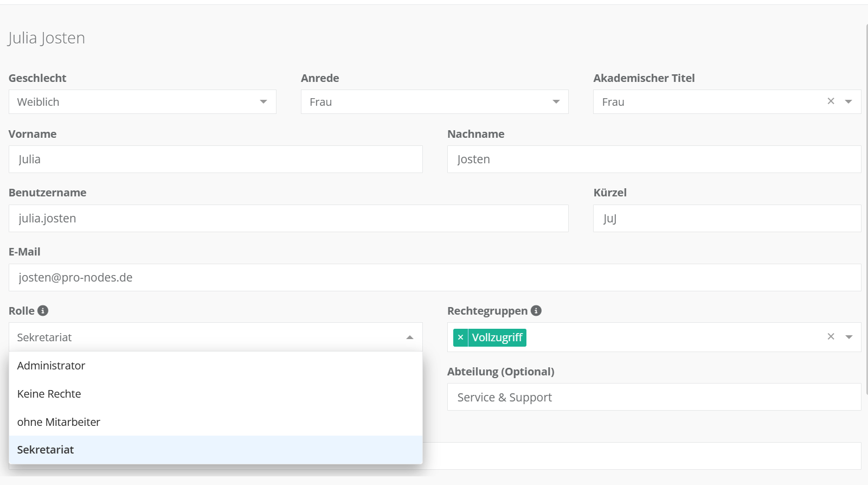Click the Benutzername text field
Viewport: 868px width, 485px height.
[x=288, y=219]
